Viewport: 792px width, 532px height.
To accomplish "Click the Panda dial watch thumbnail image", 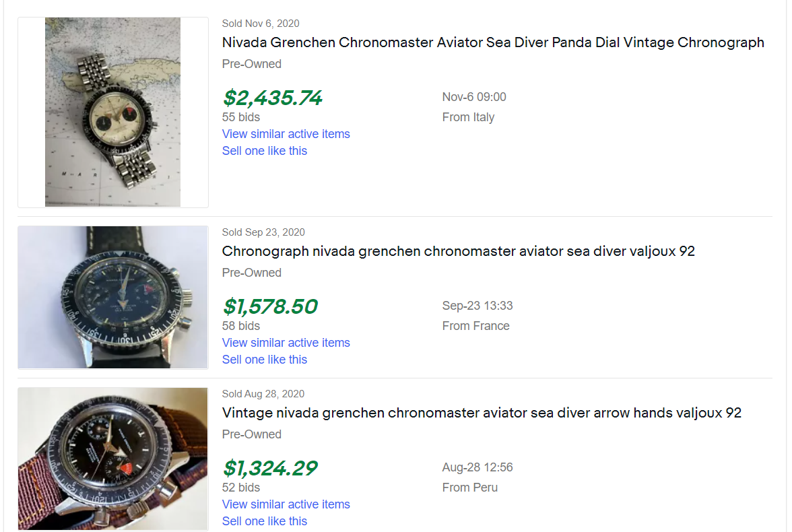I will [112, 112].
